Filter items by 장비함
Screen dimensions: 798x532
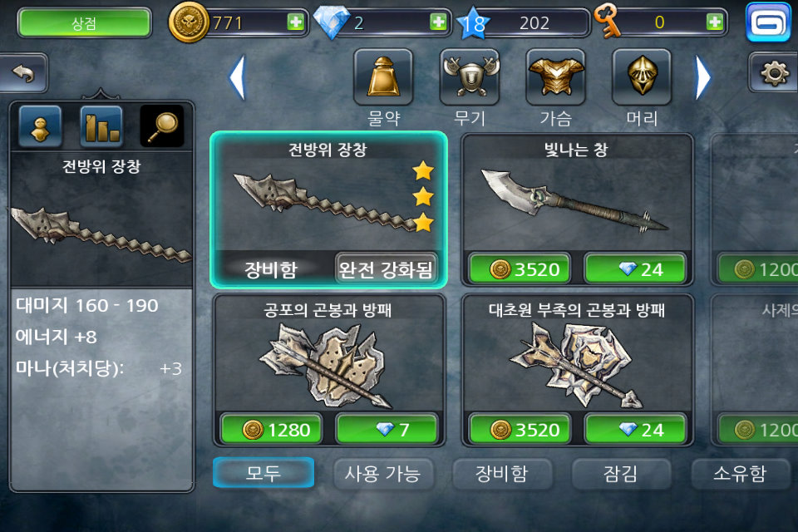(502, 474)
